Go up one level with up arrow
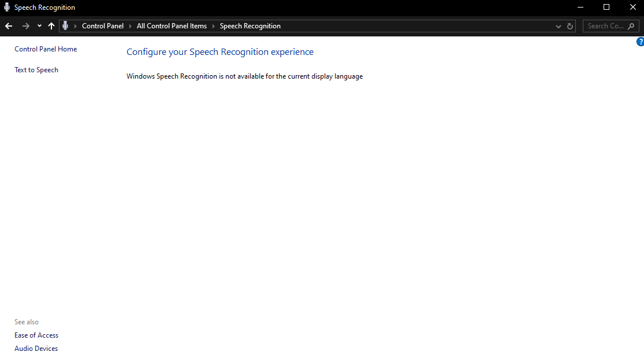The width and height of the screenshot is (644, 359). pyautogui.click(x=51, y=26)
